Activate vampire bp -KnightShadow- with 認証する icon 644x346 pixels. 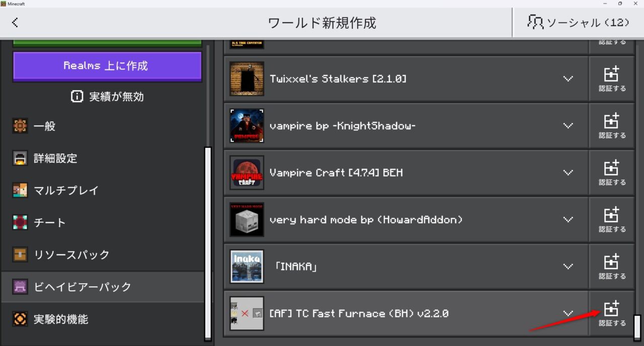click(612, 126)
